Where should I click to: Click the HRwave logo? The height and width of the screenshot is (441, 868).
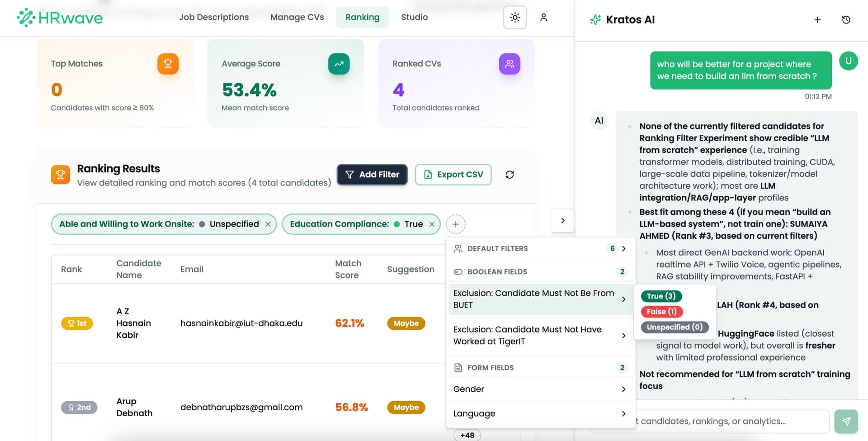(x=59, y=17)
